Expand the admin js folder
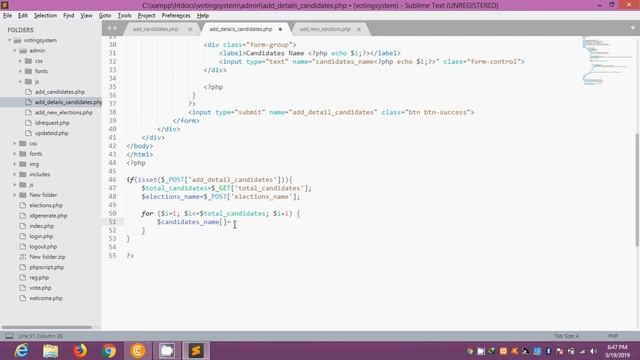The height and width of the screenshot is (360, 640). pyautogui.click(x=20, y=82)
